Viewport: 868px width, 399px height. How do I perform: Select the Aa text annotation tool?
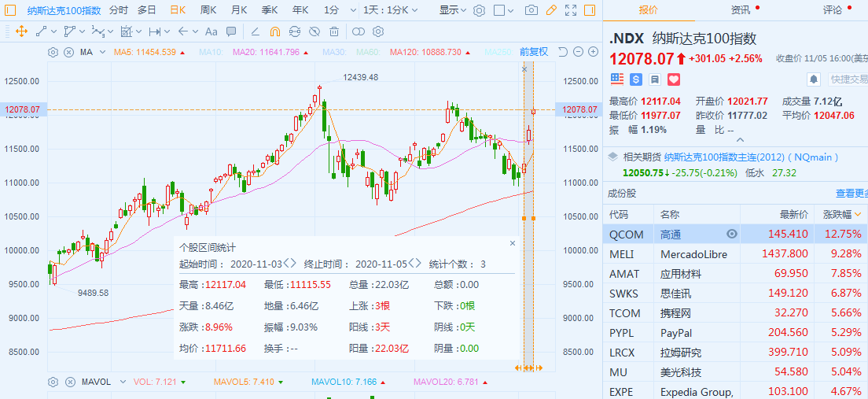(x=211, y=31)
